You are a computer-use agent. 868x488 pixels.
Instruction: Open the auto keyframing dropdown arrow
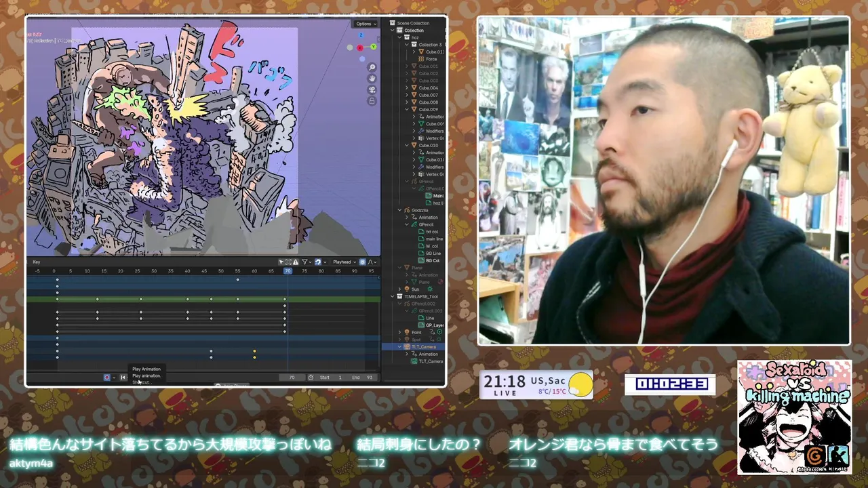pos(114,378)
